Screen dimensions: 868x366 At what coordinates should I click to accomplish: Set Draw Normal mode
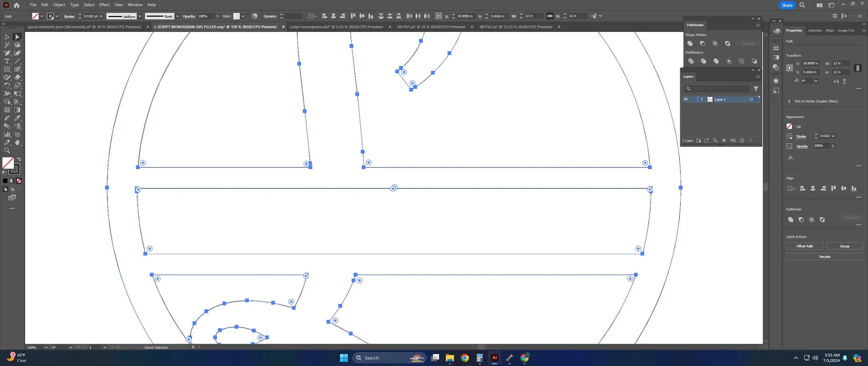pyautogui.click(x=5, y=189)
